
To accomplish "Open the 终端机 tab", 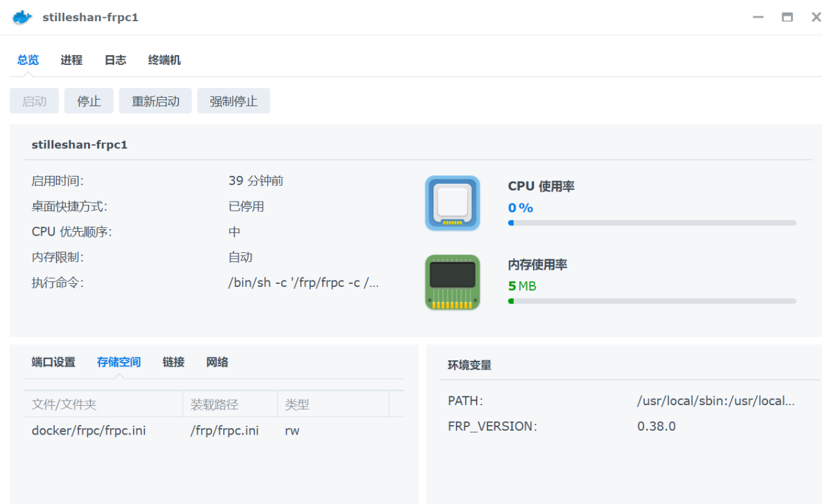I will click(164, 60).
